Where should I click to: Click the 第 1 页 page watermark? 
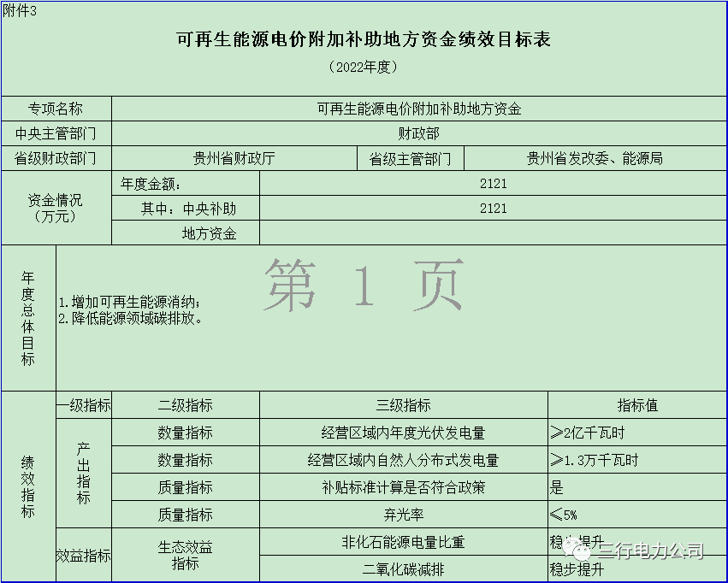[364, 285]
